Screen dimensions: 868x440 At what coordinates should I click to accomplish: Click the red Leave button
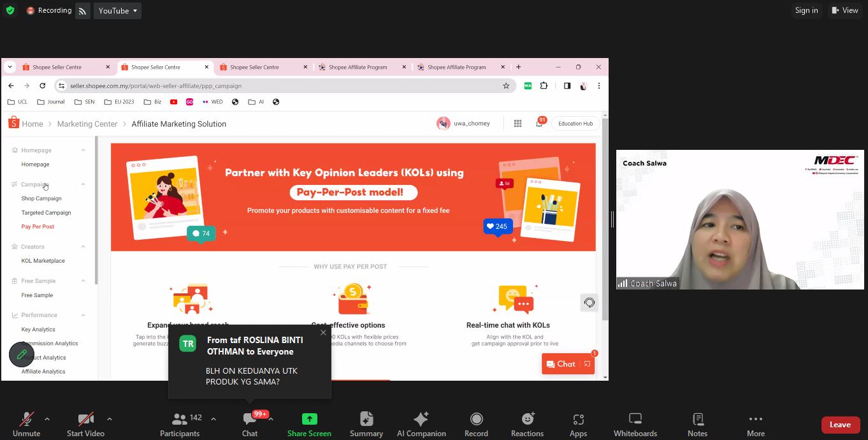point(840,425)
